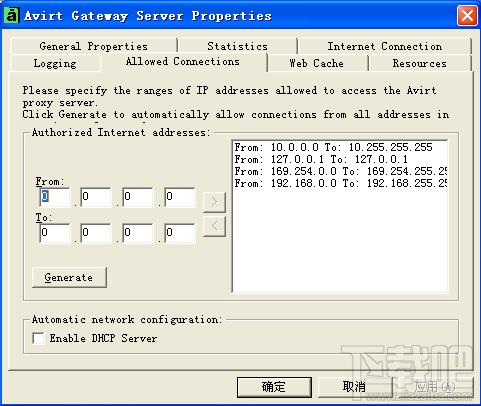Switch to the Resources tab
The image size is (481, 406).
pos(419,63)
